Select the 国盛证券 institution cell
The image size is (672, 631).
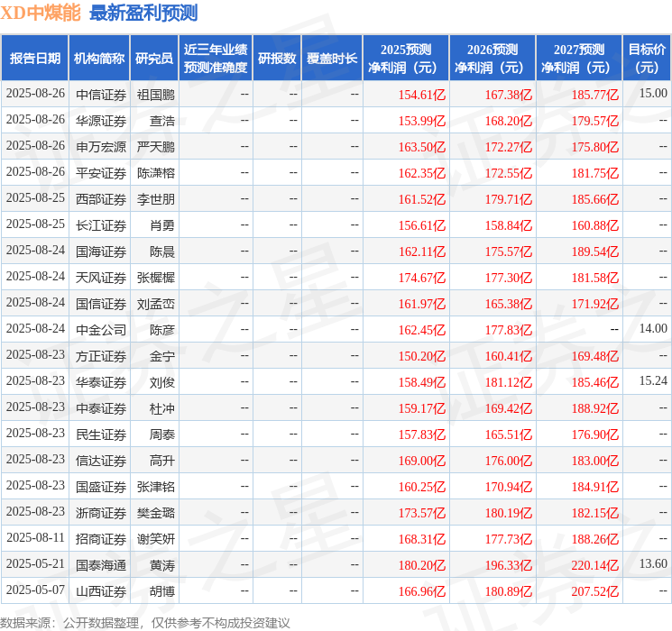(101, 487)
